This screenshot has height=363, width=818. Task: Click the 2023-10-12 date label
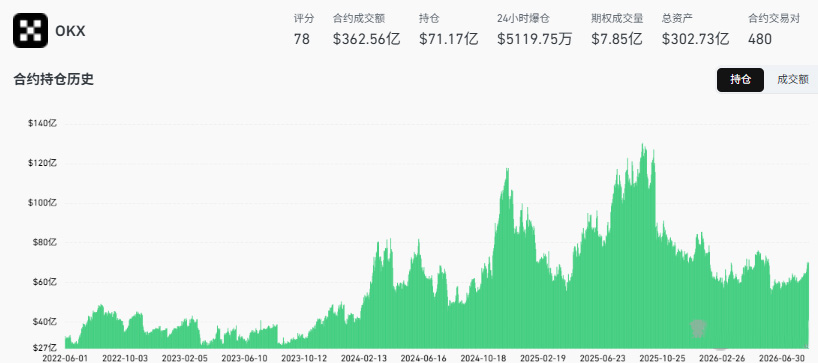point(304,358)
